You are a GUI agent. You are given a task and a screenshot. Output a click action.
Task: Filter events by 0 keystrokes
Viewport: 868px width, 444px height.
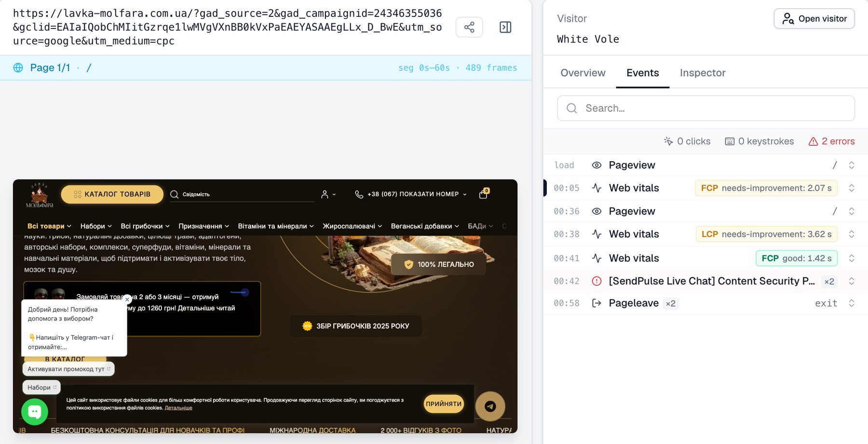(759, 141)
